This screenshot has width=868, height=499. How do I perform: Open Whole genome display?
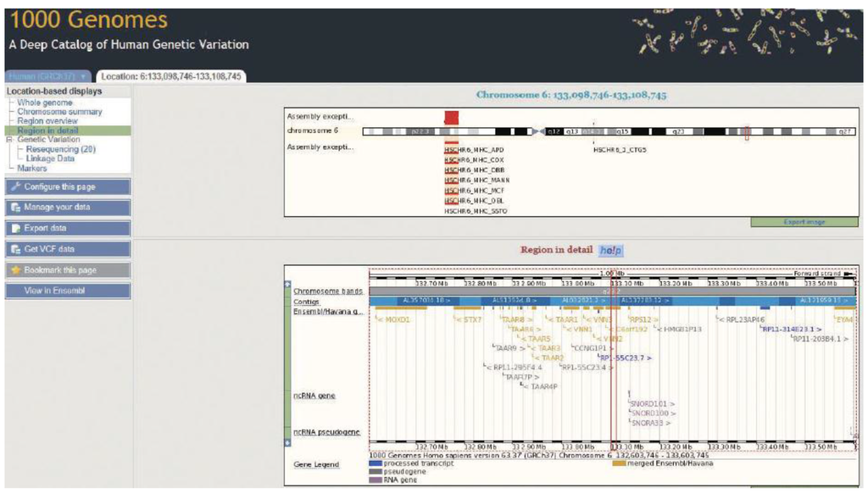[x=45, y=103]
